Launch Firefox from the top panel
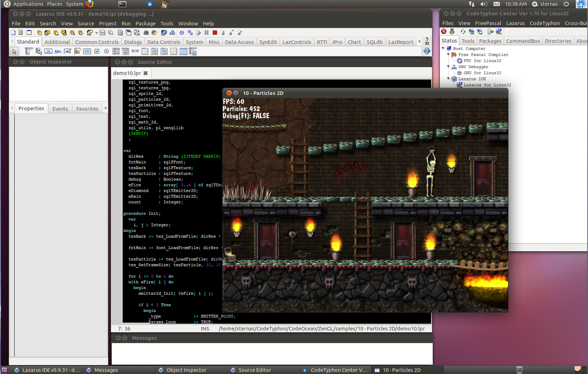588x374 pixels. pos(89,4)
